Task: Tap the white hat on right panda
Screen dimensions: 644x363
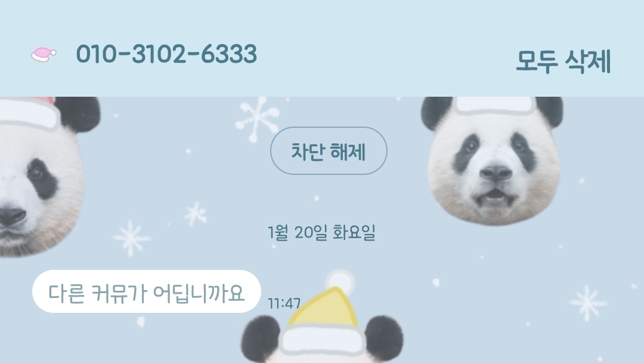Action: (496, 105)
